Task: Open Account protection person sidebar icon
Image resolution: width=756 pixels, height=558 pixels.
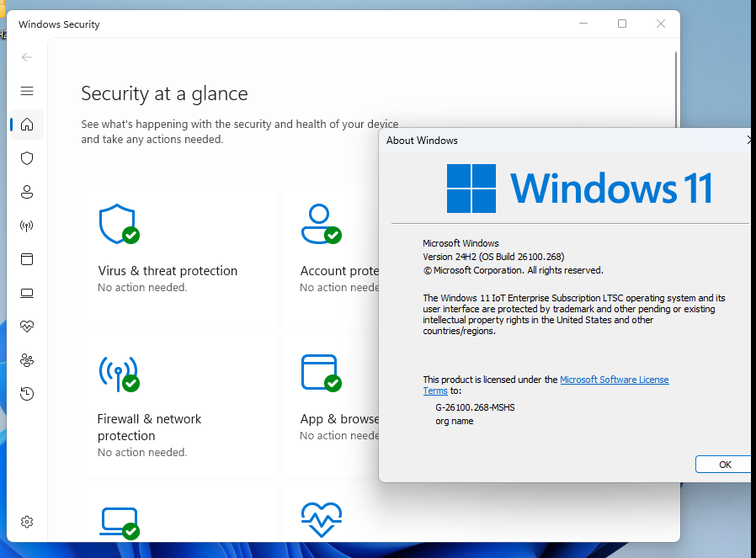Action: [x=27, y=192]
